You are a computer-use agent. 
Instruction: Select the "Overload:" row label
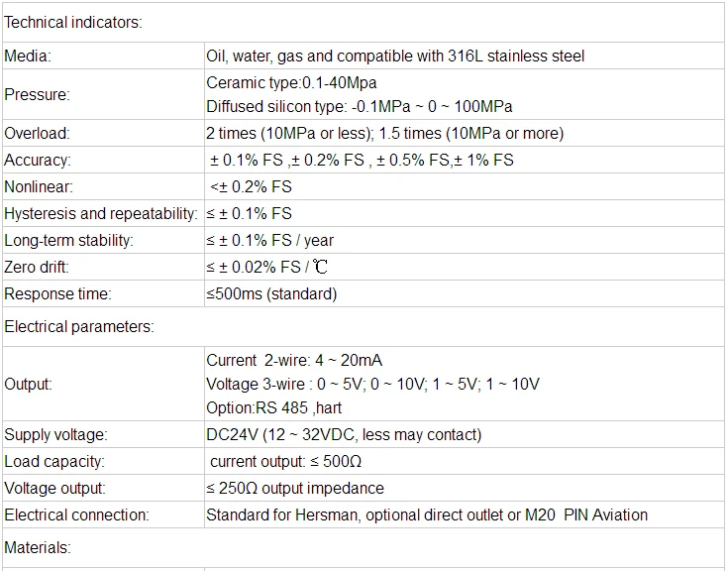click(38, 134)
